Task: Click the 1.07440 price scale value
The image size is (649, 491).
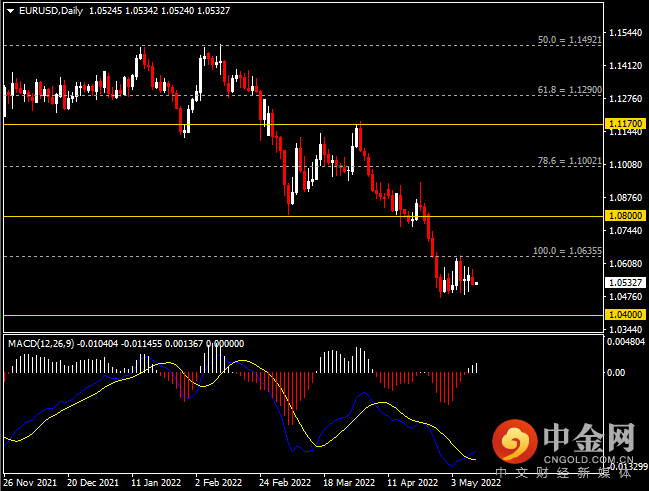Action: [x=625, y=231]
